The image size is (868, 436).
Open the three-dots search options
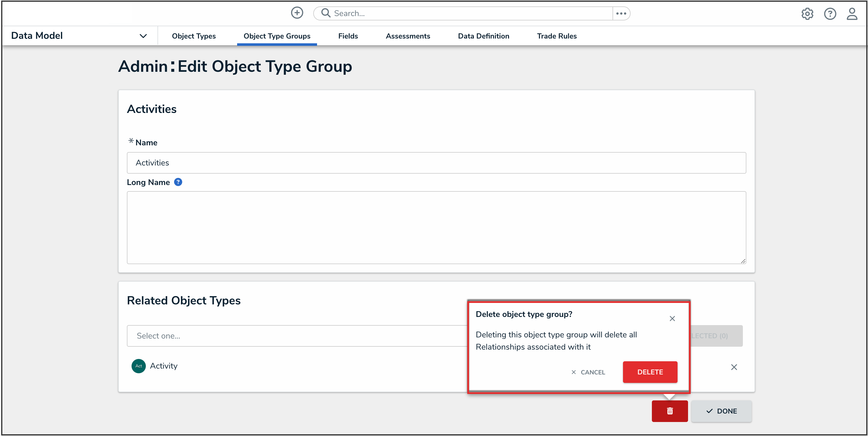point(621,13)
